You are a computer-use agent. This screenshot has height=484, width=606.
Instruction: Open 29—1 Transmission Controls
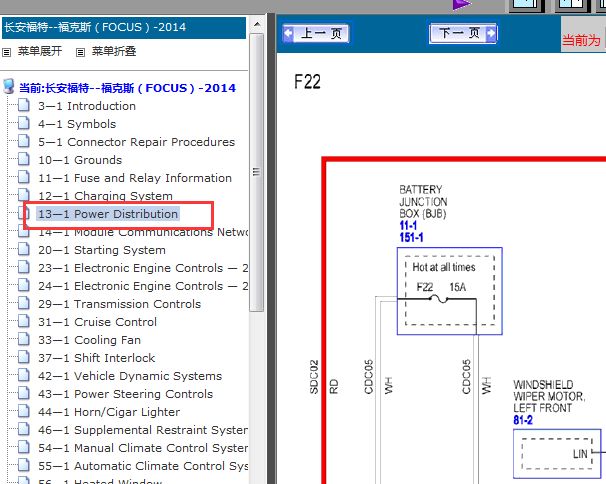119,304
